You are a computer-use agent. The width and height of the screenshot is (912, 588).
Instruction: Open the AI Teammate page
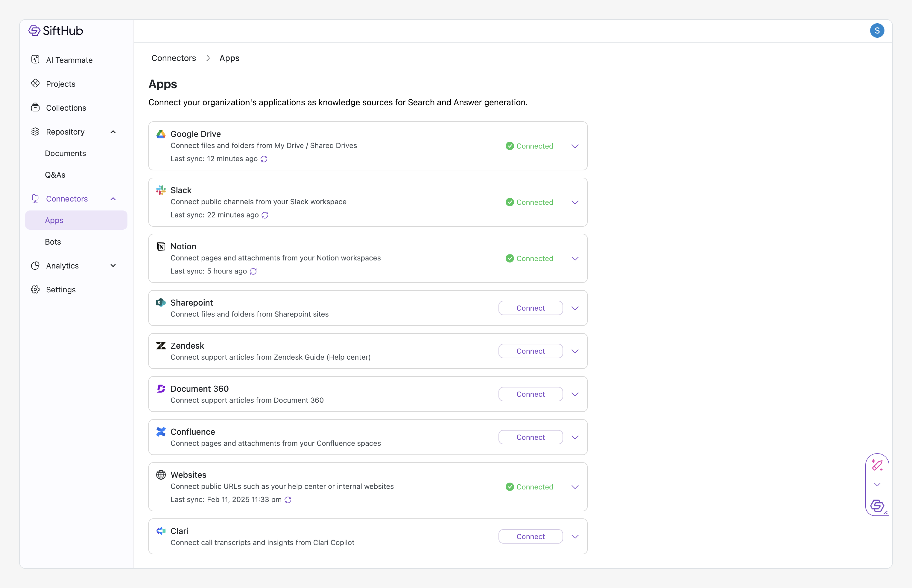(69, 60)
